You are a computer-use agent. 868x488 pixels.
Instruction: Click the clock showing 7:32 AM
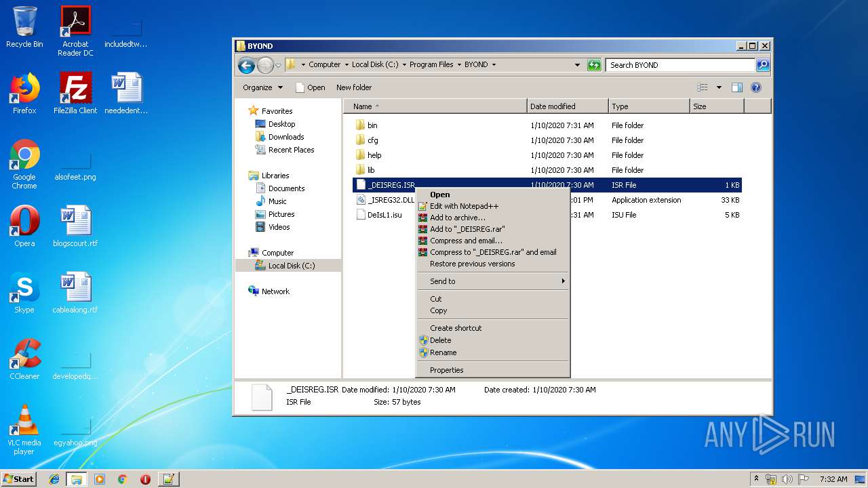833,479
